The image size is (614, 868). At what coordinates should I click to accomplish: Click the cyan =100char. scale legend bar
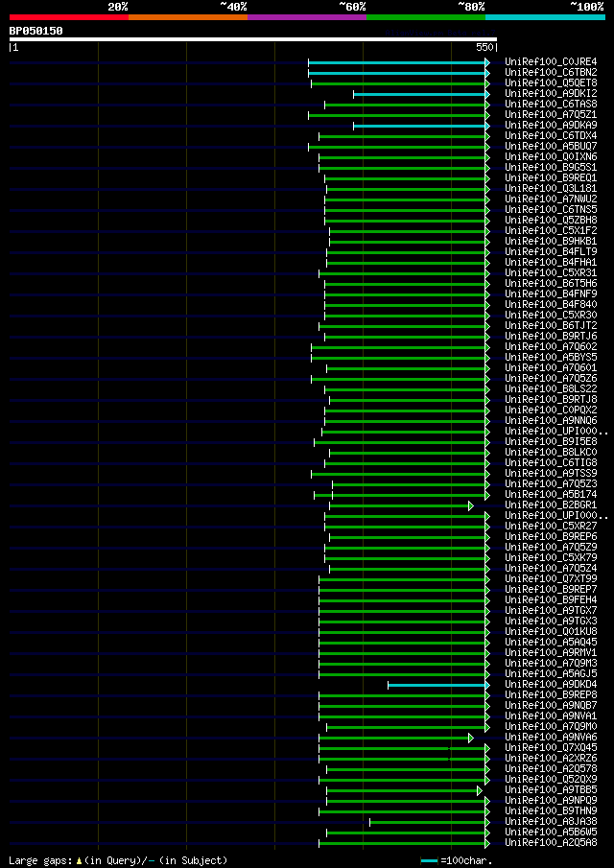pyautogui.click(x=430, y=860)
